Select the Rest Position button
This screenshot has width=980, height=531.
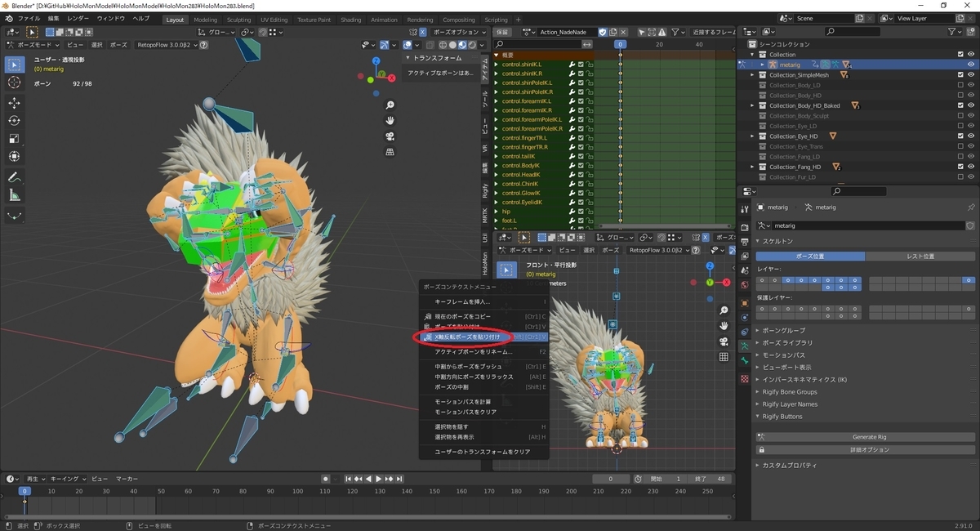pyautogui.click(x=920, y=256)
